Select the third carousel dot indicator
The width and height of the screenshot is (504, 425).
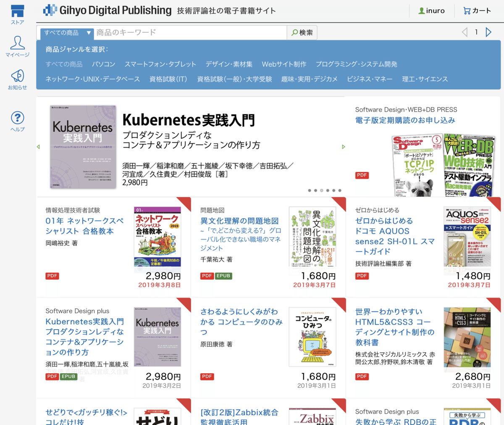(322, 190)
